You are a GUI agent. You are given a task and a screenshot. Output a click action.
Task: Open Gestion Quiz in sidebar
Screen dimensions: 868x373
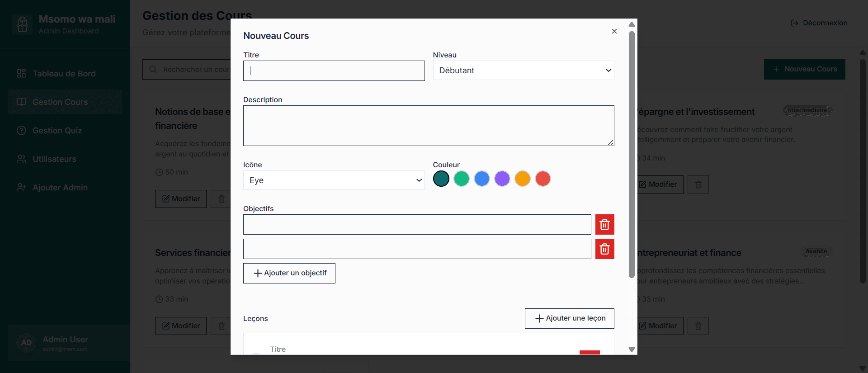point(65,131)
